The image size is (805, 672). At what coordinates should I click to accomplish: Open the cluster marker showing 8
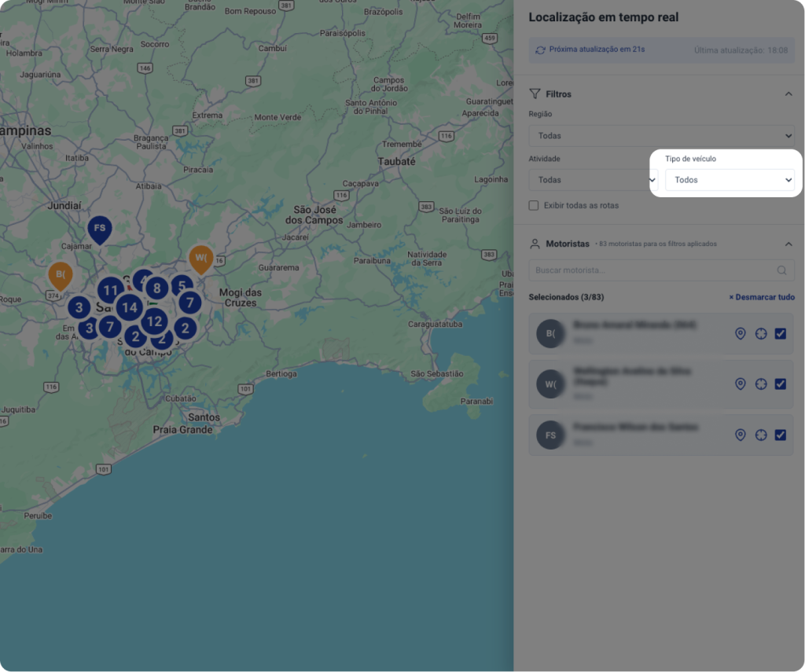(x=156, y=288)
